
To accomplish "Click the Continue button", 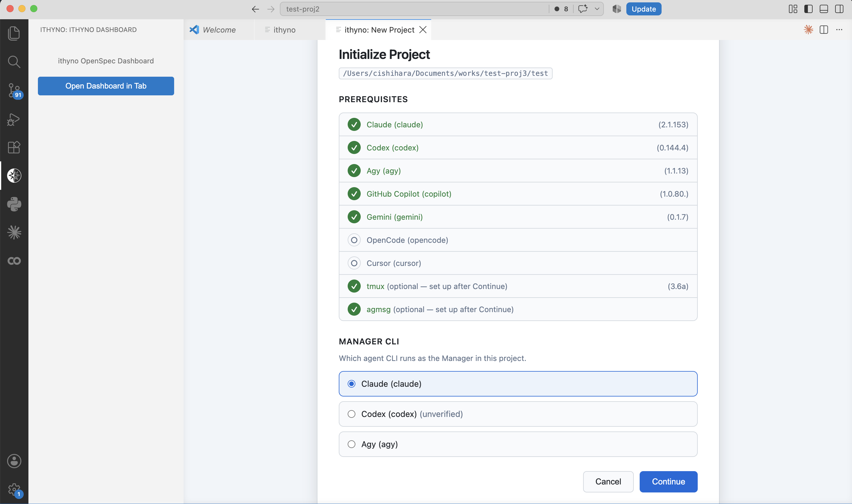I will pyautogui.click(x=668, y=481).
